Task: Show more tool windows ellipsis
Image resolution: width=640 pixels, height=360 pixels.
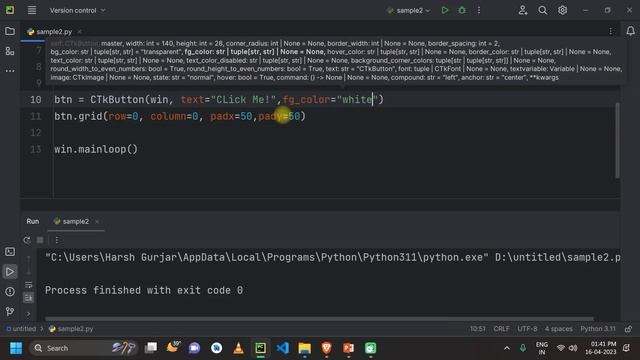Action: (10, 71)
